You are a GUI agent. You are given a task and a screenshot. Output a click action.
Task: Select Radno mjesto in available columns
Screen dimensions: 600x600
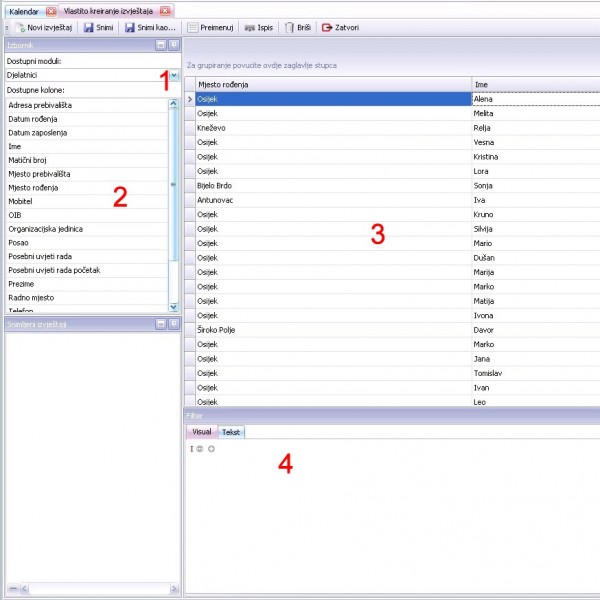[87, 298]
